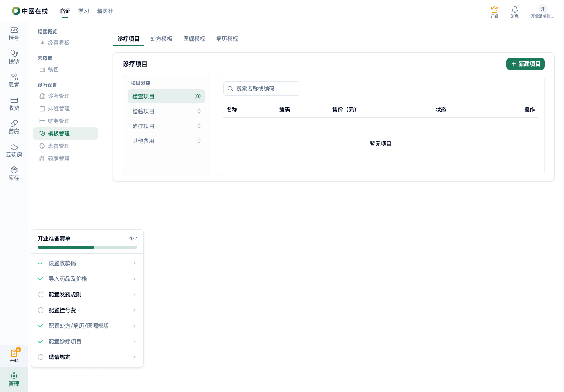
Task: Click the 患者管理 tag icon
Action: (x=42, y=146)
